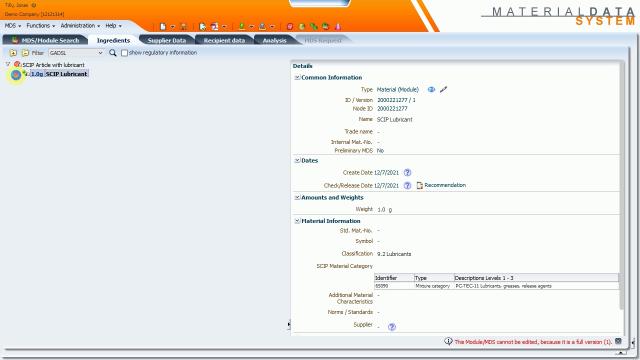
Task: Click the document icon before Recommendation
Action: point(419,185)
